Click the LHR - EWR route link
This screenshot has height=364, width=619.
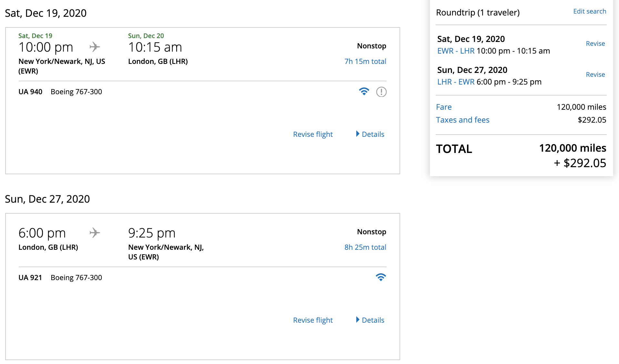click(x=456, y=82)
